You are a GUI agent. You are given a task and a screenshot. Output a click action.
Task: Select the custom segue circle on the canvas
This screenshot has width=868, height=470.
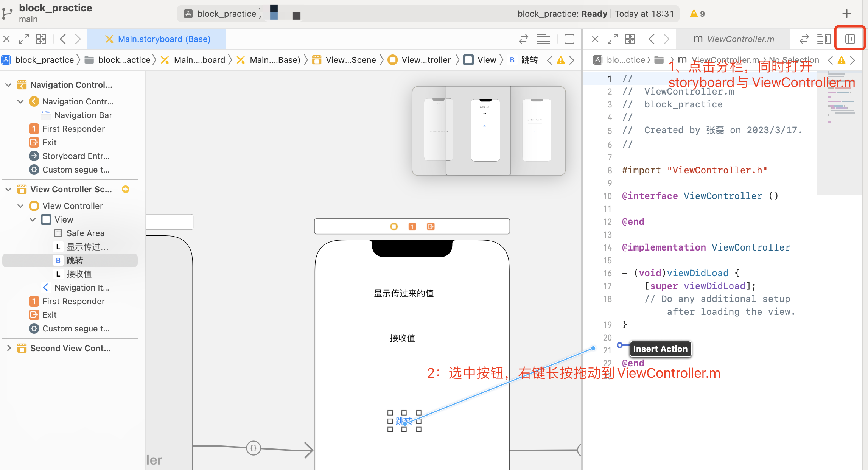[x=253, y=448]
